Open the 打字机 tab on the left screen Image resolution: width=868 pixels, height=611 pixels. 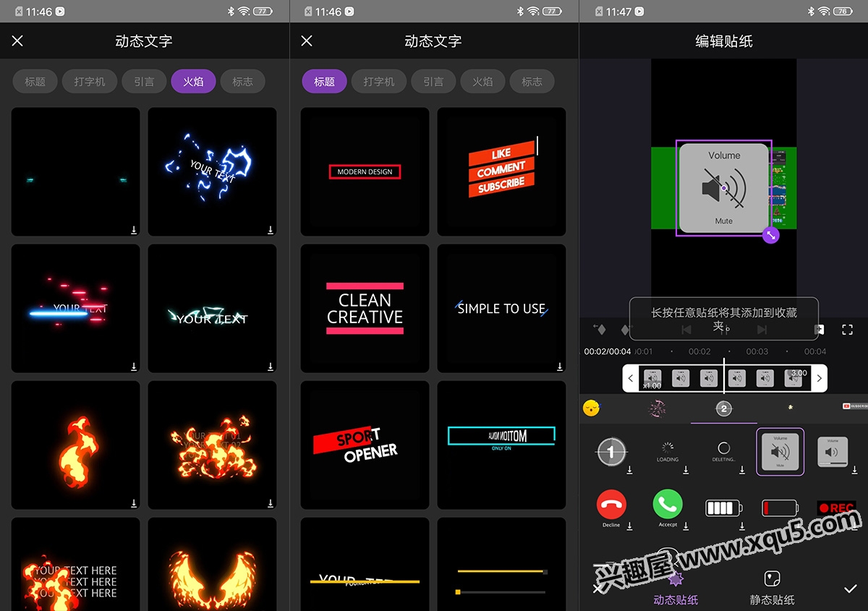click(90, 82)
